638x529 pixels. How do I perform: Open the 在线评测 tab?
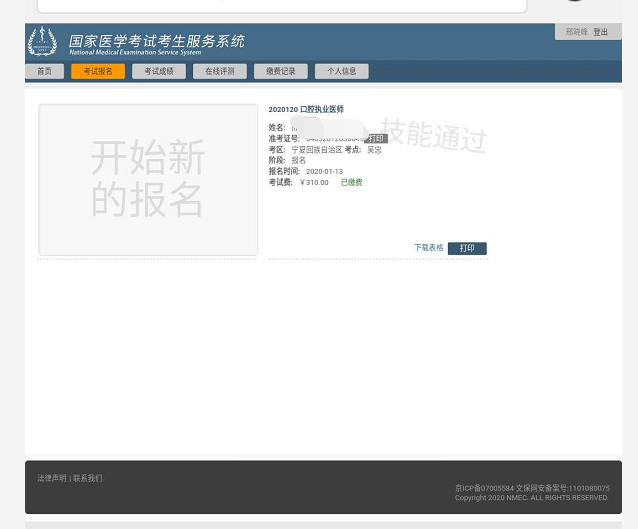[220, 72]
